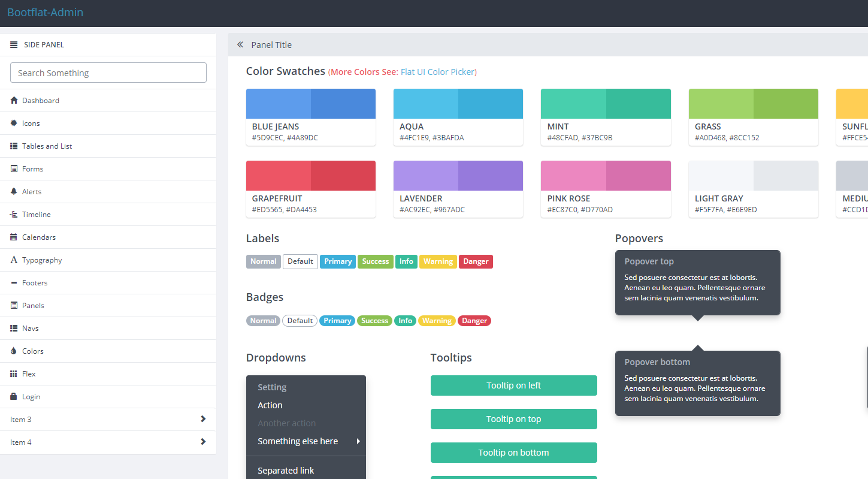Click the Calendars icon in sidebar
Image resolution: width=868 pixels, height=479 pixels.
tap(14, 237)
